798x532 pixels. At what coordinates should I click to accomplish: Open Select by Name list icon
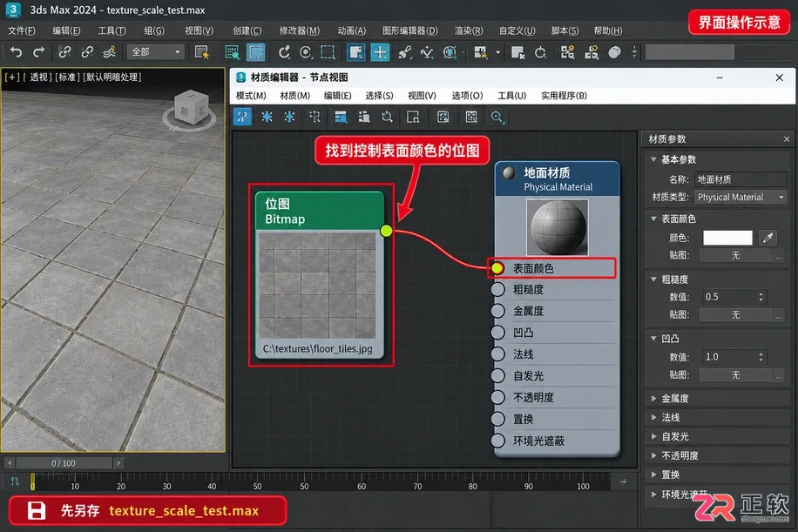[x=232, y=52]
